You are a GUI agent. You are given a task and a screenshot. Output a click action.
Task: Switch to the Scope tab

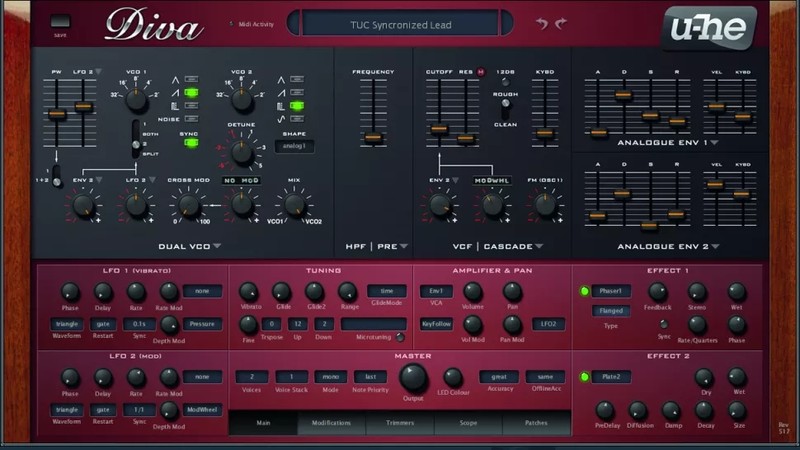pyautogui.click(x=468, y=423)
